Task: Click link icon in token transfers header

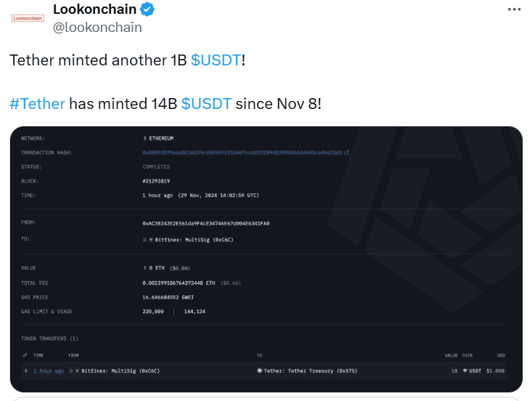Action: [25, 355]
